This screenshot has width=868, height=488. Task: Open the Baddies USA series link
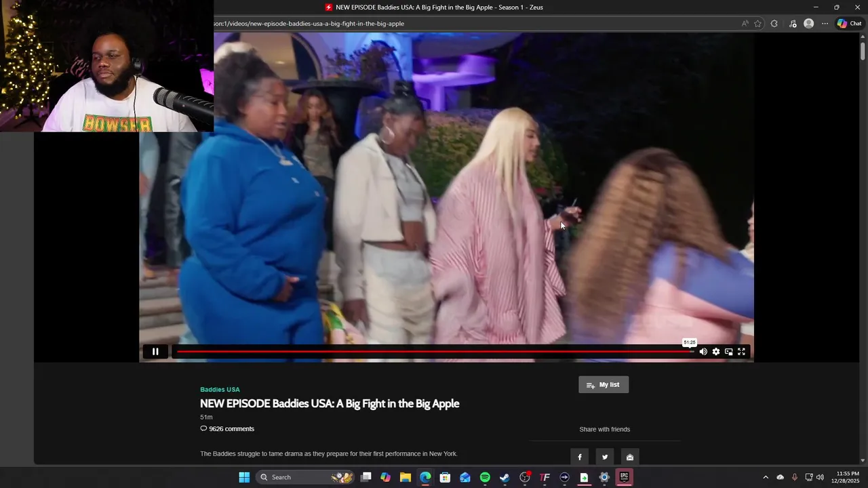tap(220, 390)
